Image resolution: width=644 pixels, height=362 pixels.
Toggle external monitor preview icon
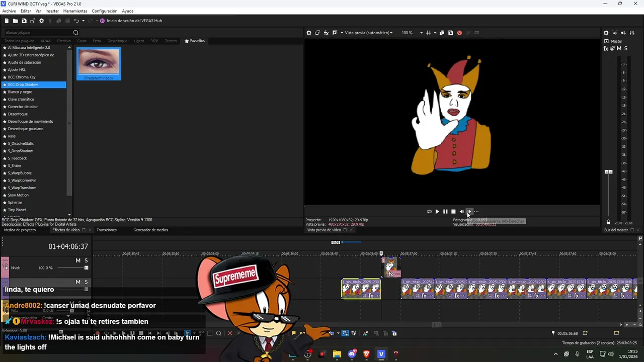(317, 33)
